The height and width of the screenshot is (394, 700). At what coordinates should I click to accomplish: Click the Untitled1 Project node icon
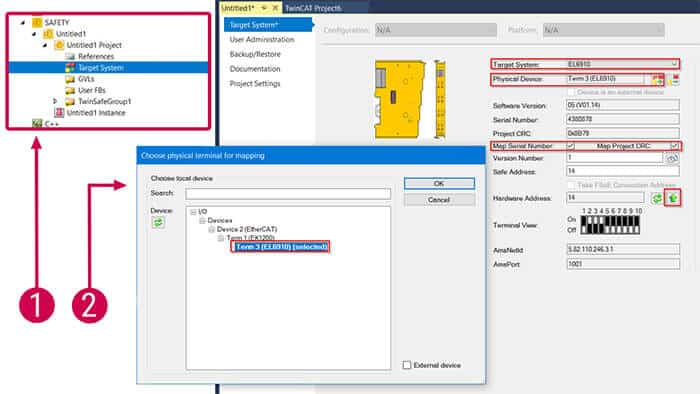tap(59, 45)
